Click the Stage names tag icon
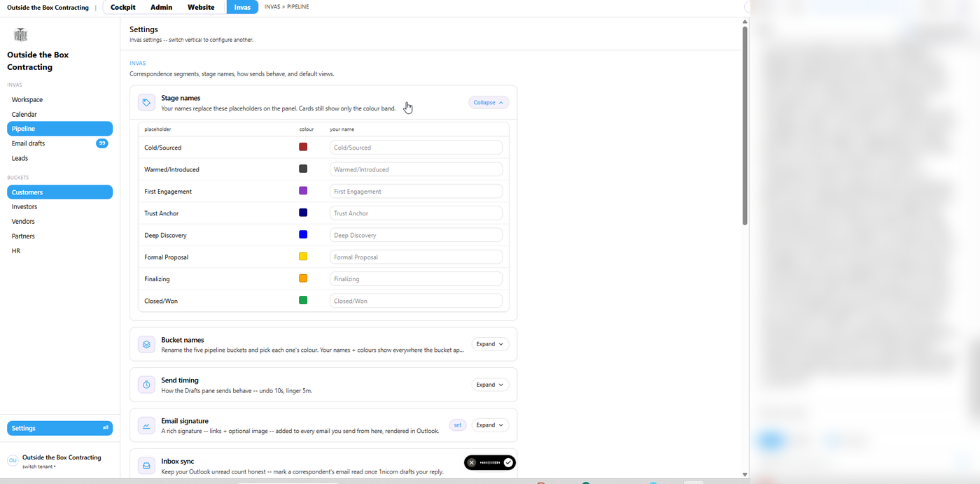 [146, 103]
